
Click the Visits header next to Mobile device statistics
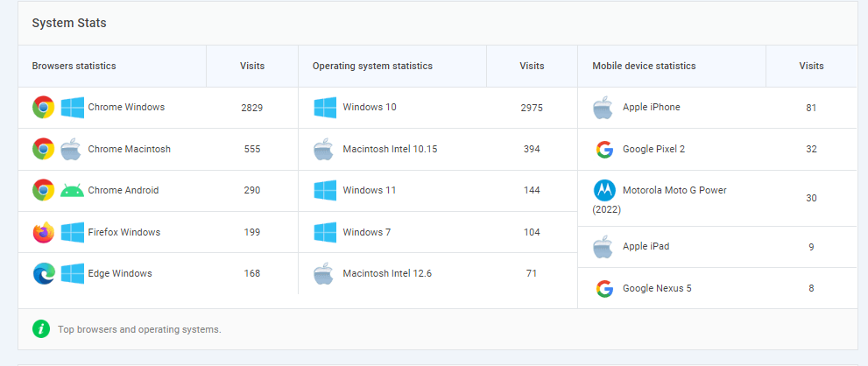[x=812, y=66]
